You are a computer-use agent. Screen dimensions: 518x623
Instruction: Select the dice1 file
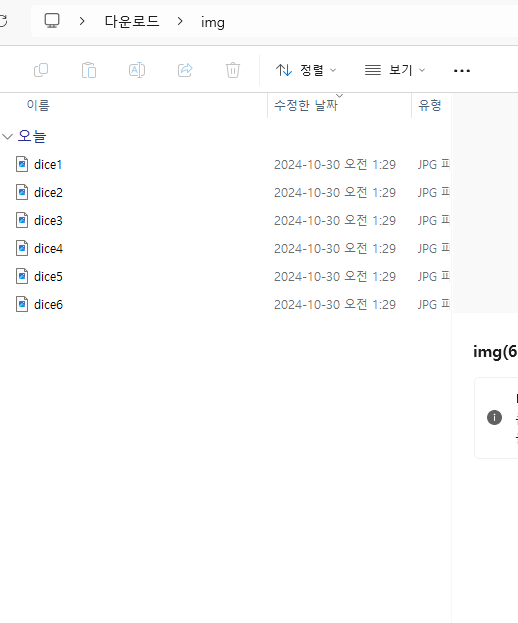pyautogui.click(x=48, y=164)
